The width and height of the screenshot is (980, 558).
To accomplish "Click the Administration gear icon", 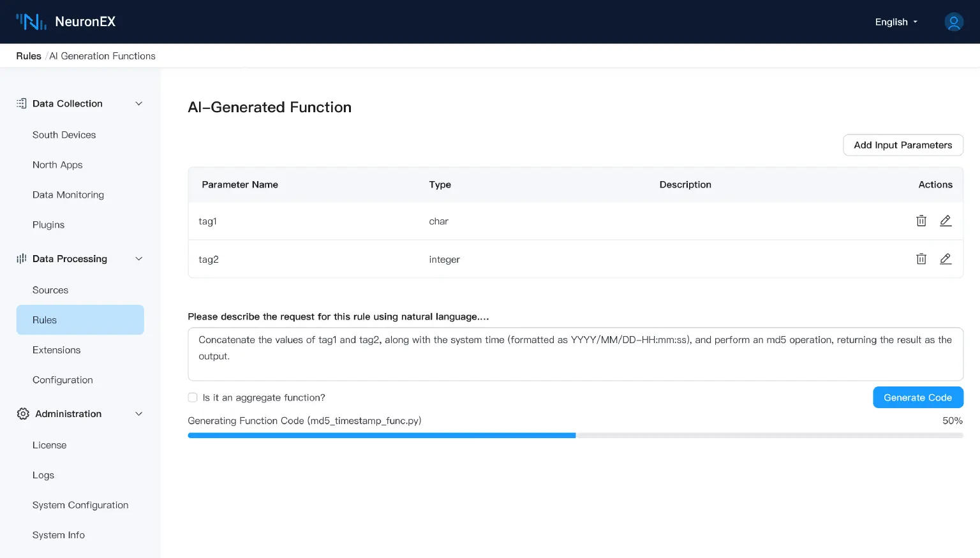I will [x=23, y=414].
